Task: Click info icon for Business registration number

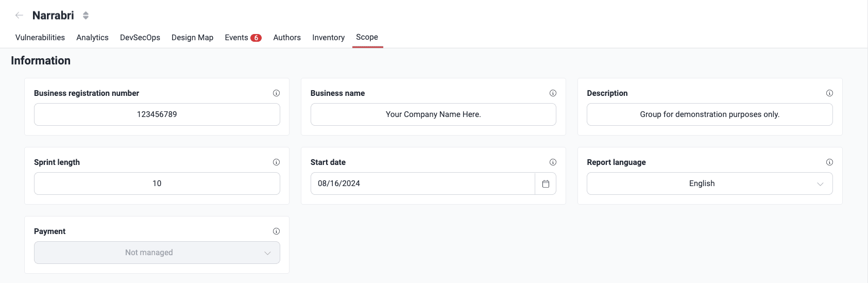Action: pyautogui.click(x=276, y=93)
